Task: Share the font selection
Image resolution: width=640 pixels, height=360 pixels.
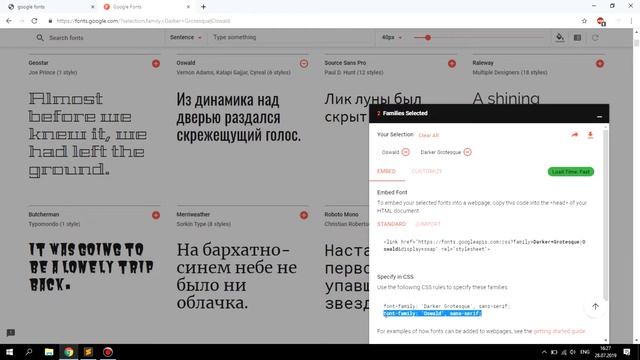Action: [575, 135]
